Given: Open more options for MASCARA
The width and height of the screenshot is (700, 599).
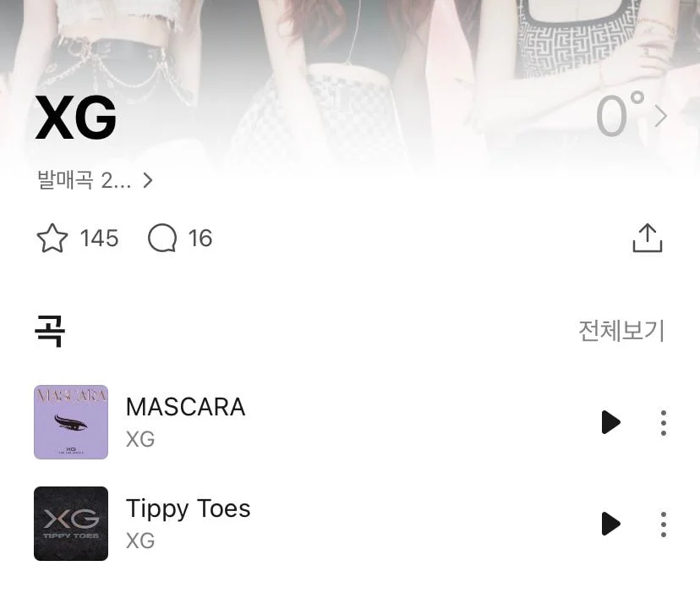Looking at the screenshot, I should point(664,422).
